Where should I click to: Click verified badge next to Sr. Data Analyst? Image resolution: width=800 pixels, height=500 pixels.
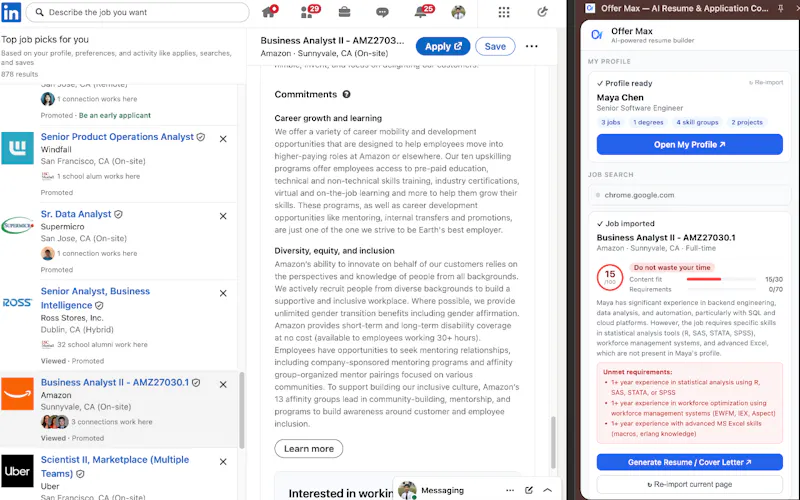(x=118, y=214)
